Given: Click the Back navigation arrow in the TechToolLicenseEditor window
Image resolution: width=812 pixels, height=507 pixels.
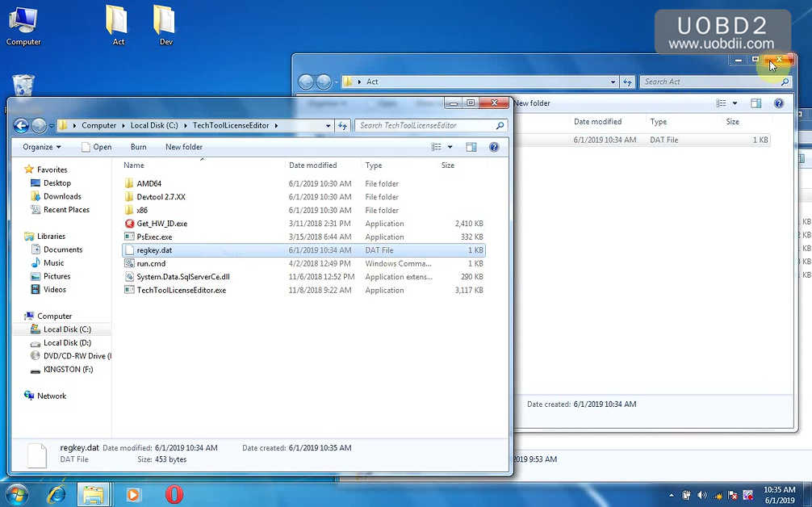Looking at the screenshot, I should tap(22, 126).
